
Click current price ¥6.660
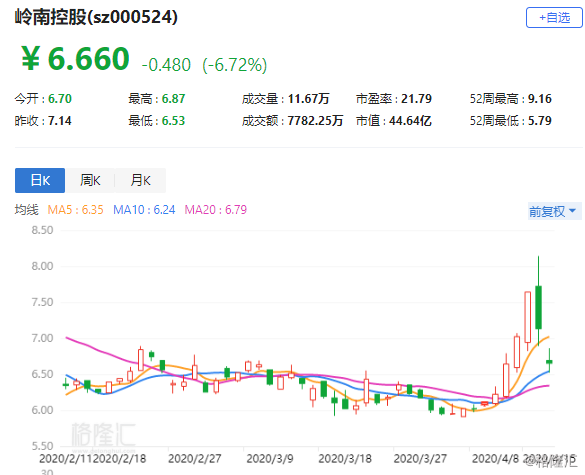click(x=75, y=59)
